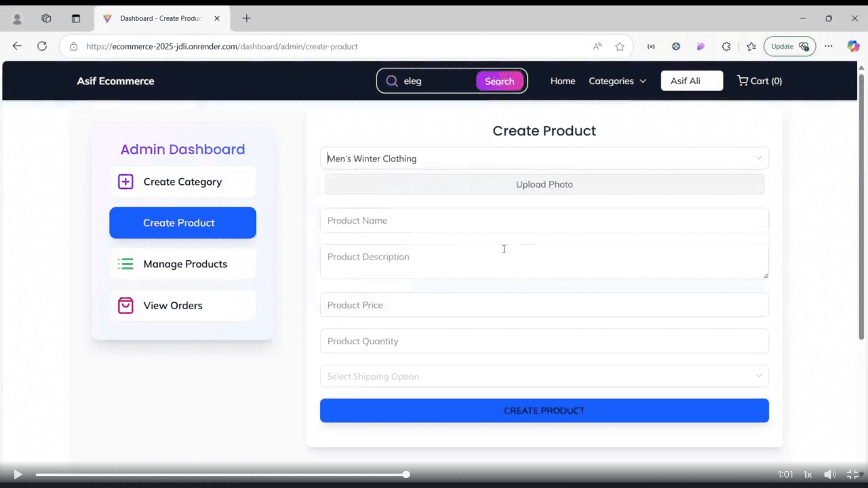Open the favorites list icon

[751, 47]
